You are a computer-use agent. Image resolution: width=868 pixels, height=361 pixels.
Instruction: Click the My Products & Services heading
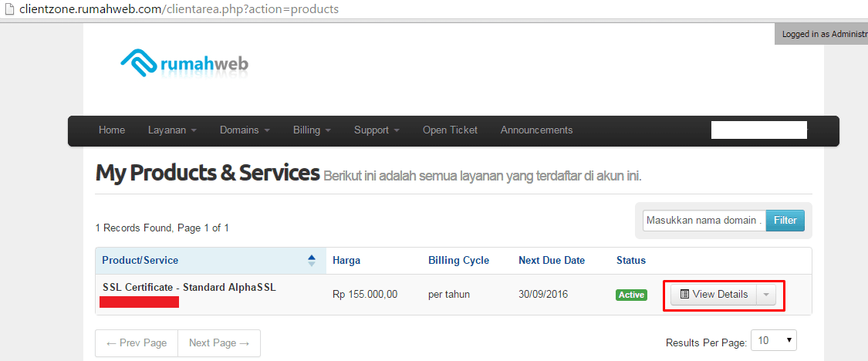click(208, 173)
